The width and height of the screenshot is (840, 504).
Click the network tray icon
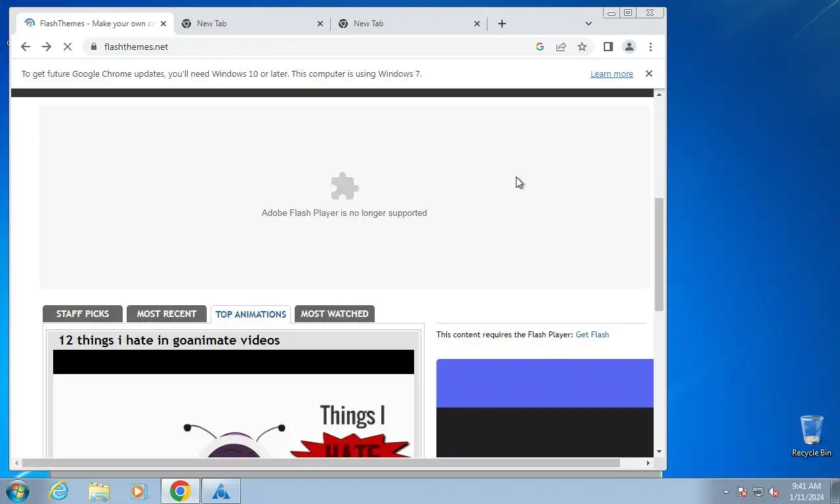click(758, 492)
